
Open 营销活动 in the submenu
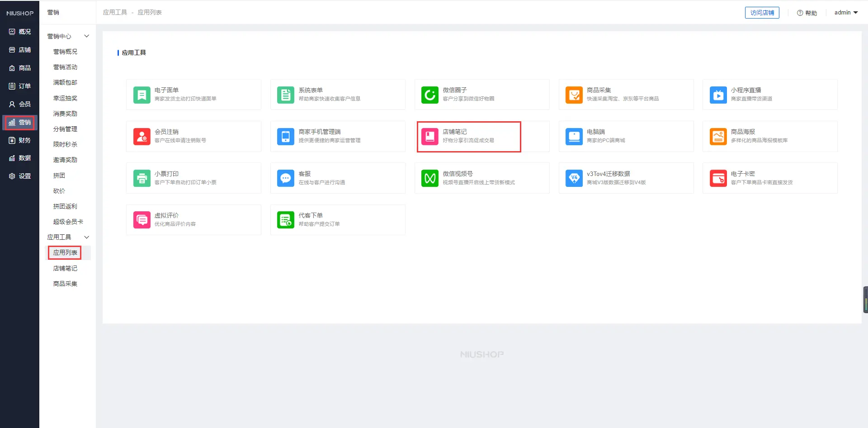65,67
